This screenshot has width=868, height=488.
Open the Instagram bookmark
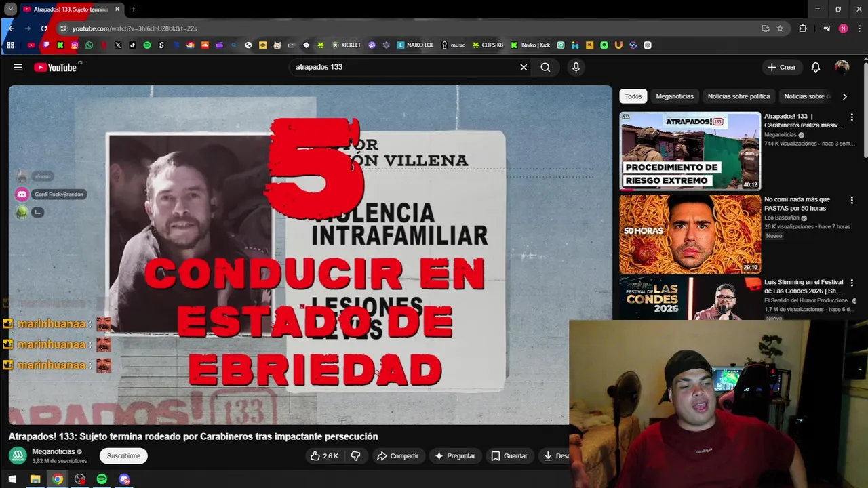[x=75, y=45]
